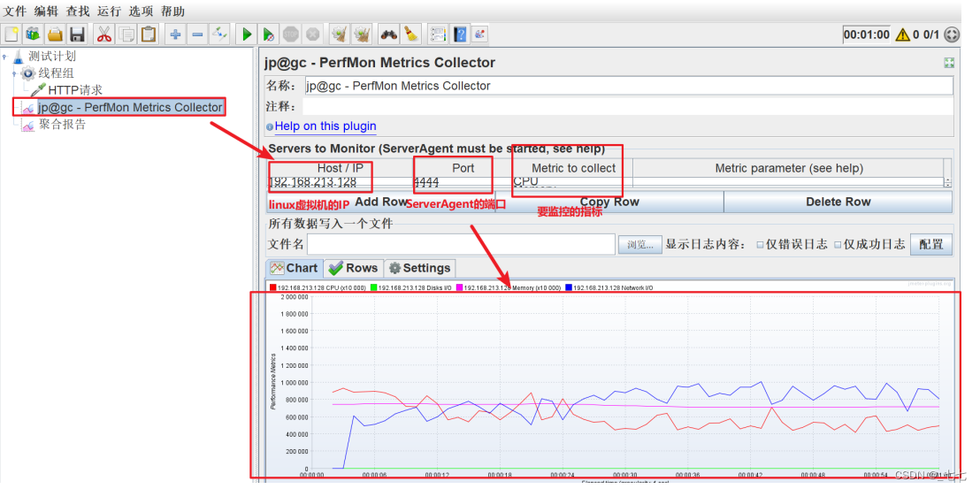Click the Open file folder icon

[x=56, y=34]
